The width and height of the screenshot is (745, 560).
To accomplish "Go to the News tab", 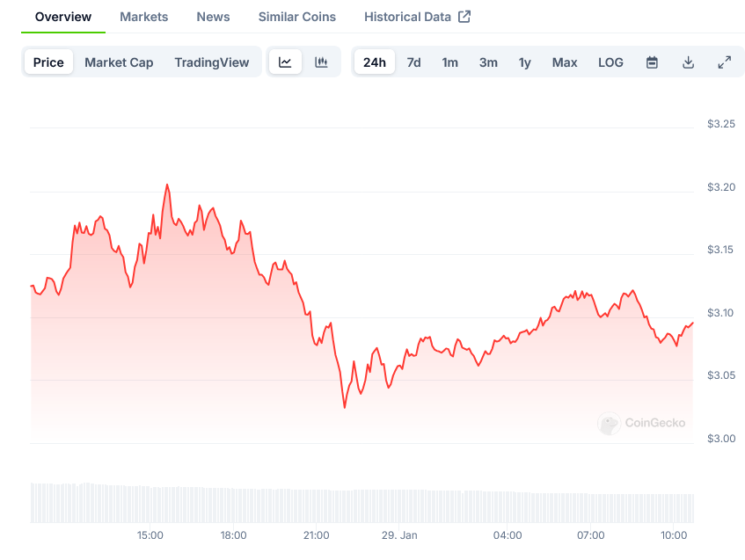I will [x=213, y=17].
